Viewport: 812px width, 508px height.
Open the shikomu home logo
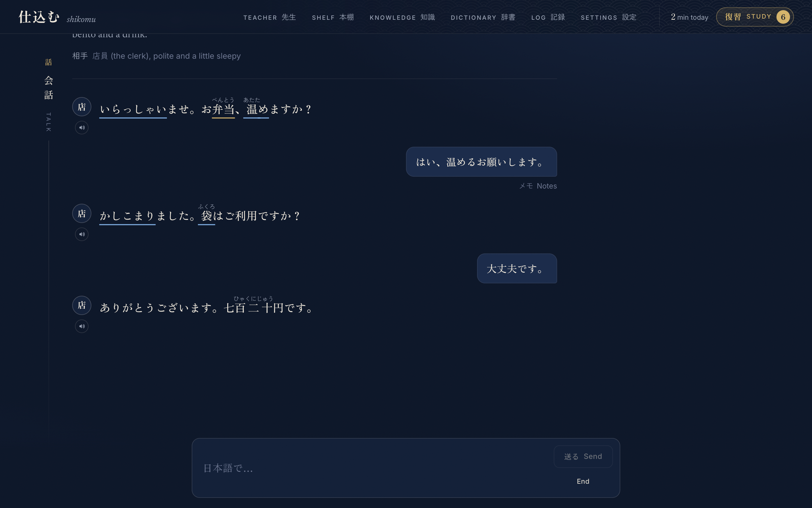[x=57, y=17]
